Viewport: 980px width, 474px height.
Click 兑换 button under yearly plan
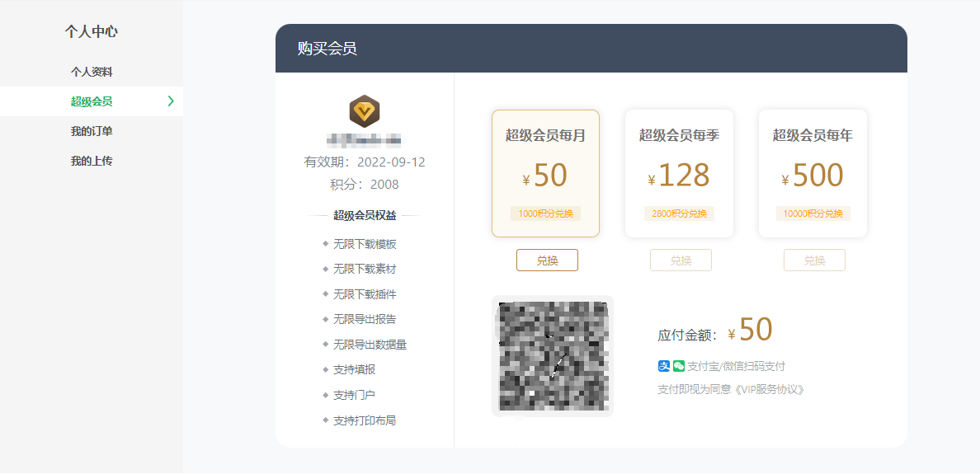click(814, 260)
